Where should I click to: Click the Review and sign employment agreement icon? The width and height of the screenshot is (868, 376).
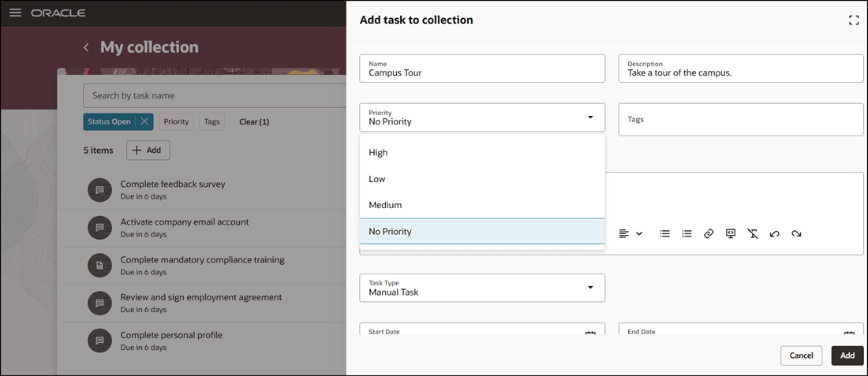point(99,303)
